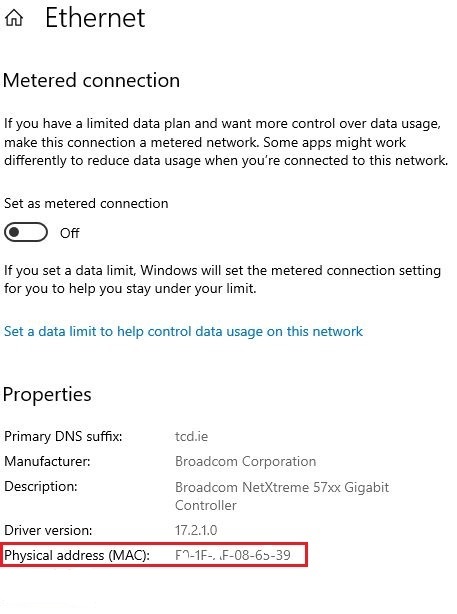Go to Settings home via house icon
This screenshot has width=457, height=614.
pyautogui.click(x=14, y=18)
